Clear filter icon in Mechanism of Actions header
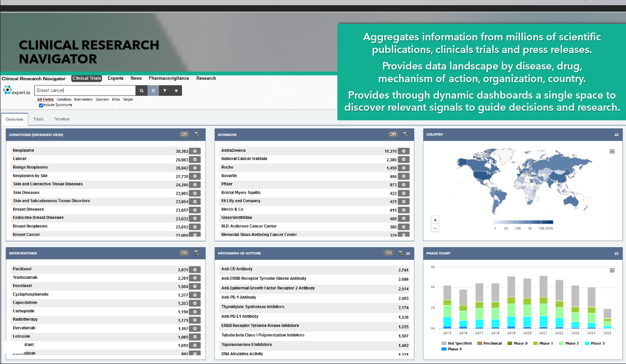 tap(401, 253)
